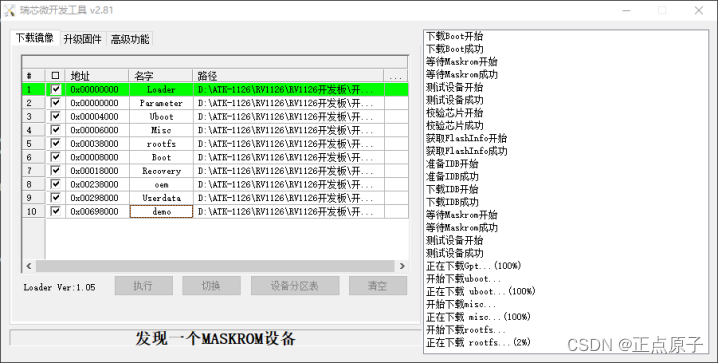Click log line 获取FlashInfo成功
Viewport: 719px width, 363px height.
466,151
